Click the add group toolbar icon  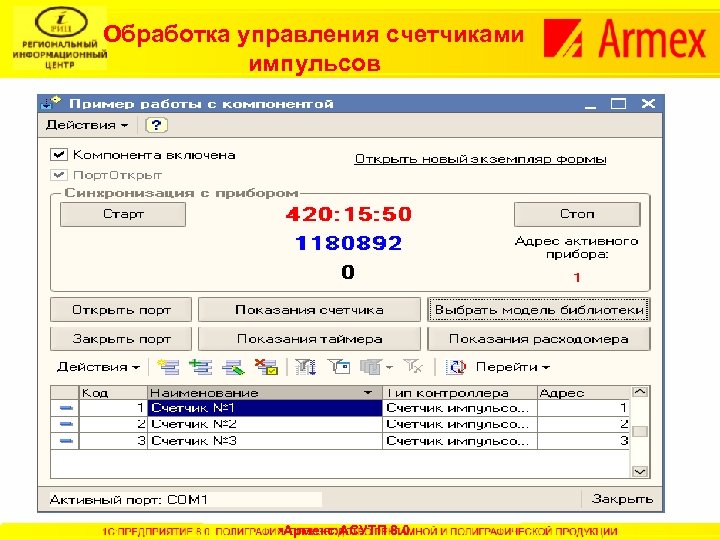[200, 367]
